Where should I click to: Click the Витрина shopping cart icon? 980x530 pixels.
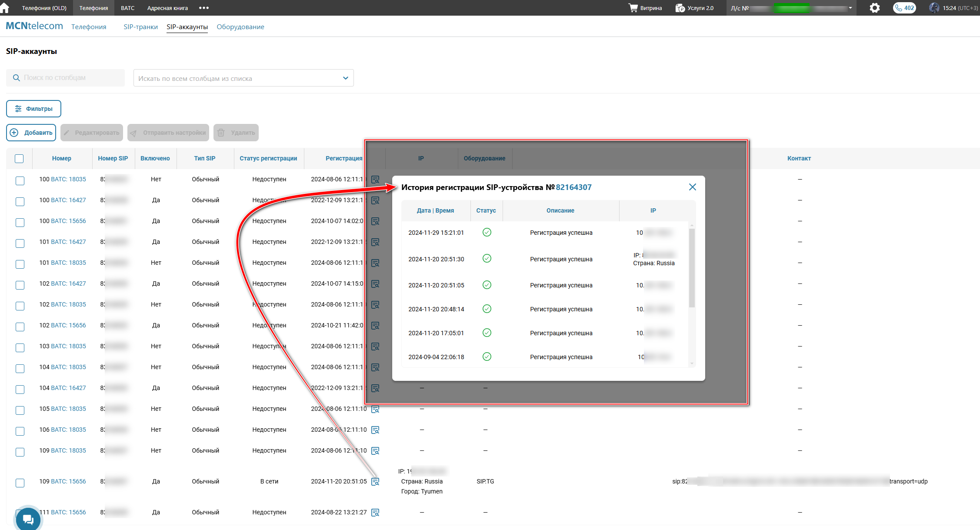(633, 8)
